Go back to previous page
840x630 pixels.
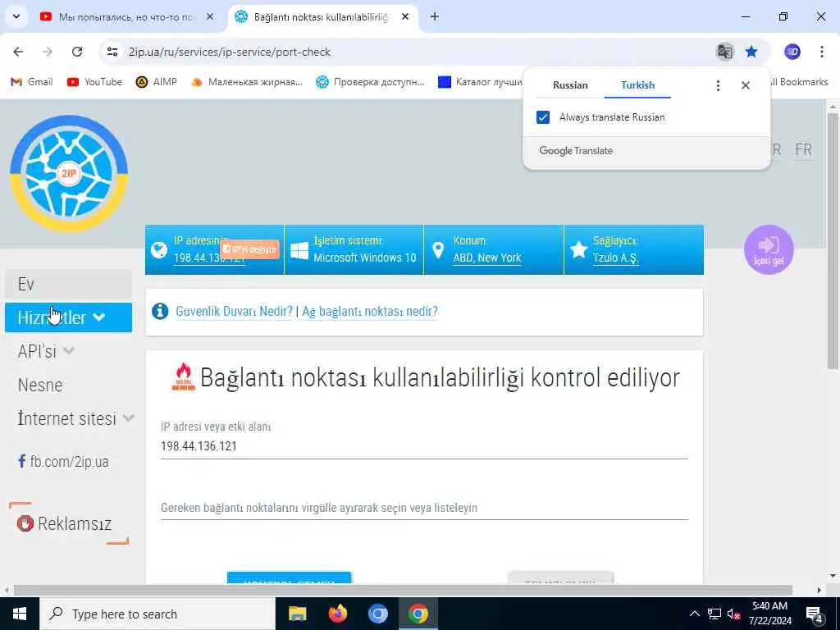tap(18, 52)
